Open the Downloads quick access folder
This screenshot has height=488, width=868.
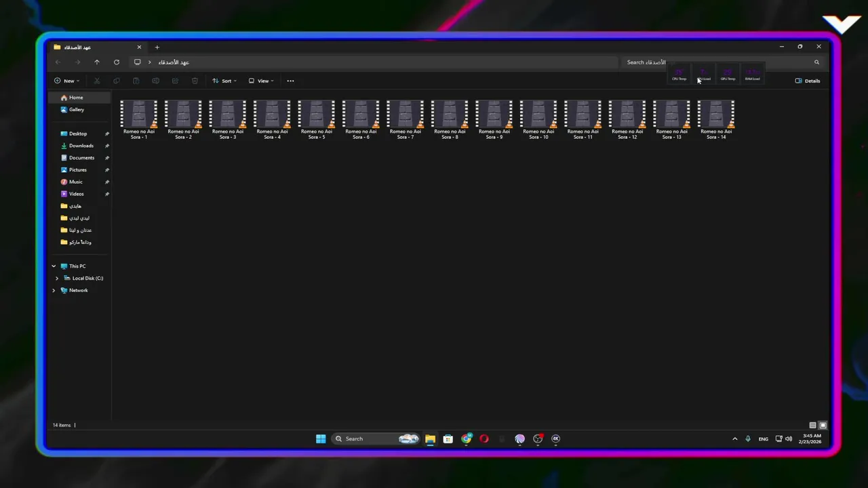point(81,146)
